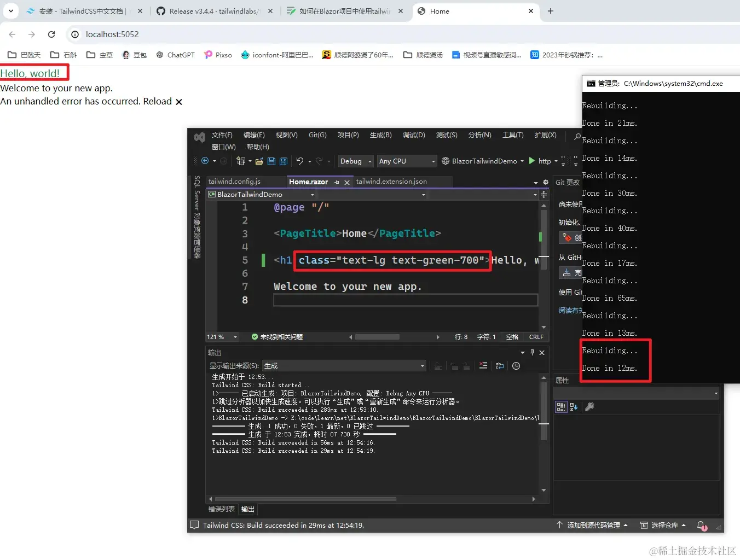This screenshot has width=740, height=560.
Task: Open the Any CPU platform dropdown
Action: pyautogui.click(x=407, y=161)
